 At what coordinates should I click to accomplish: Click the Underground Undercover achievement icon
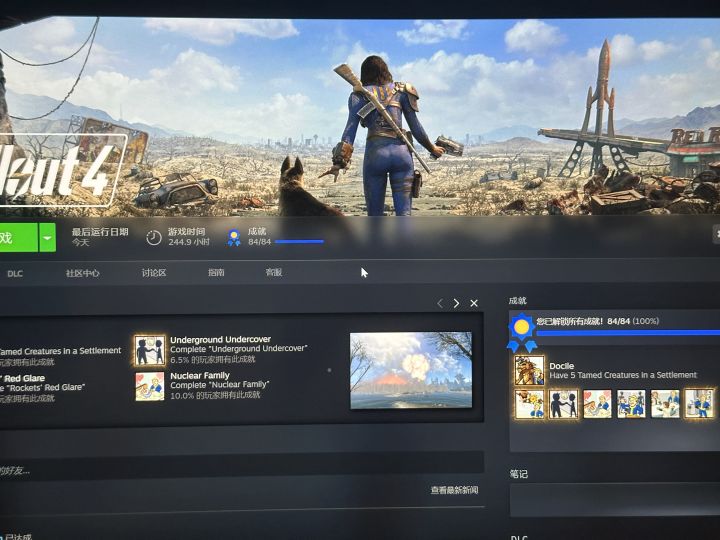pos(149,350)
